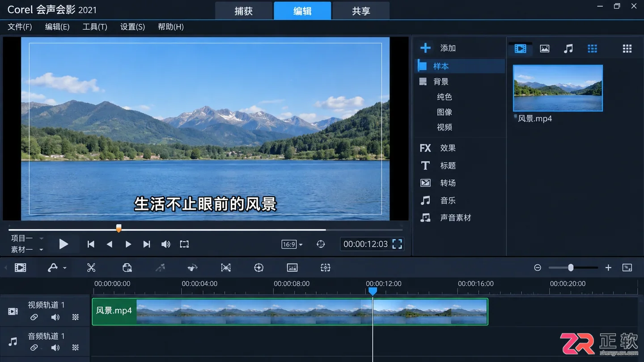This screenshot has height=362, width=644.
Task: Enlarge preview with the blue fullscreen icon
Action: coord(397,244)
